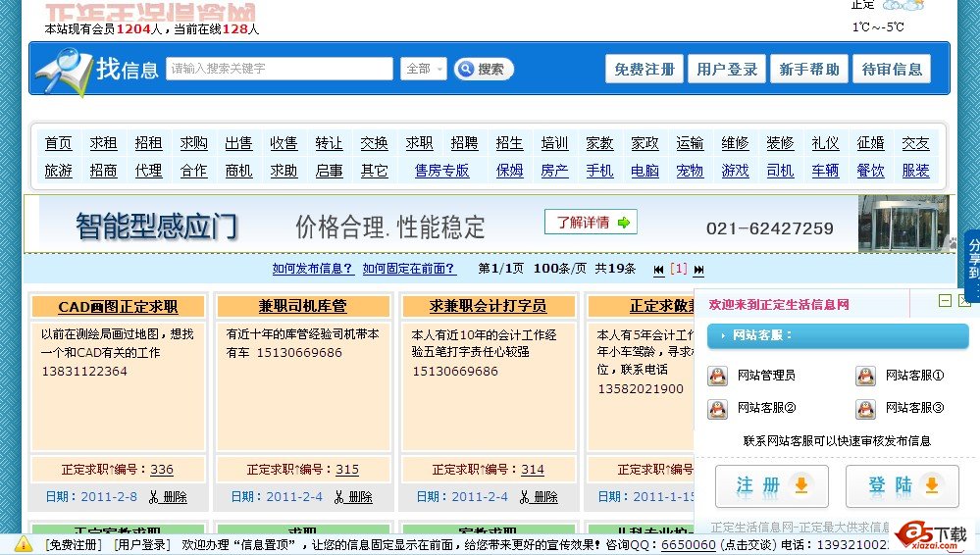Select 保姆 category
The height and width of the screenshot is (555, 980).
(x=510, y=171)
